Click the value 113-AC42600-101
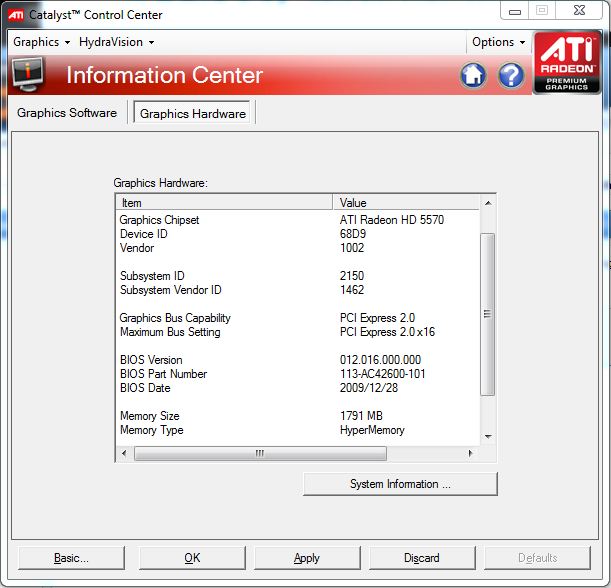Viewport: 611px width, 588px height. [382, 374]
